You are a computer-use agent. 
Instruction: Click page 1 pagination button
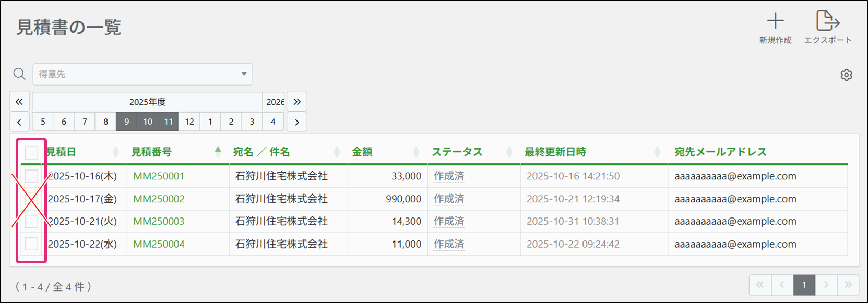804,285
